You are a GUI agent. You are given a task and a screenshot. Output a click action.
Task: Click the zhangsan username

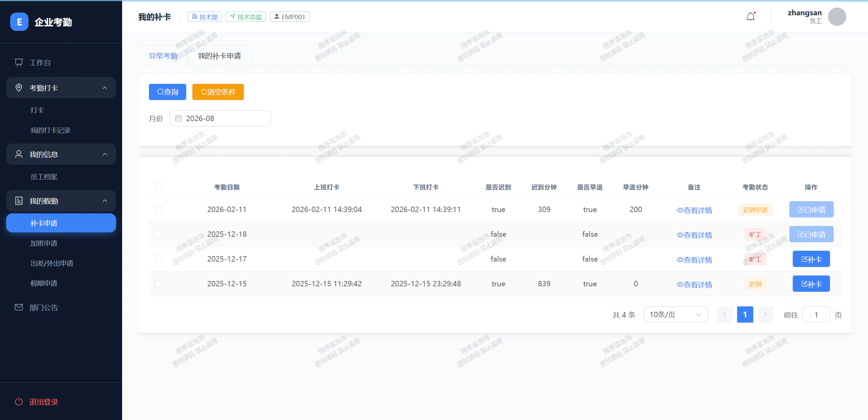click(805, 13)
